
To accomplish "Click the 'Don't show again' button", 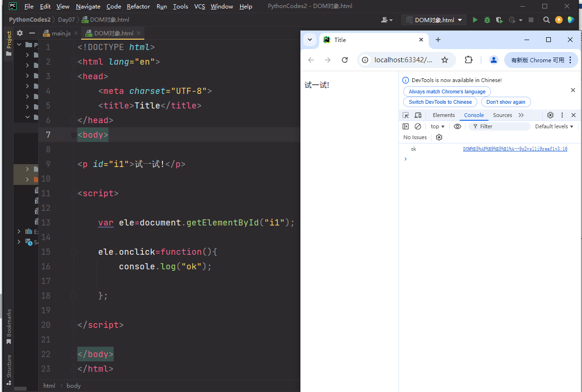I will pos(506,102).
